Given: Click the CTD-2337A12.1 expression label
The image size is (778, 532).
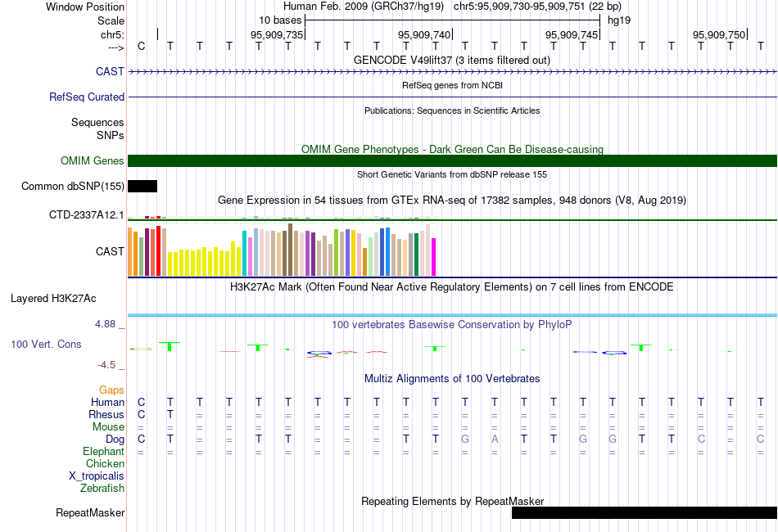Looking at the screenshot, I should click(x=86, y=214).
